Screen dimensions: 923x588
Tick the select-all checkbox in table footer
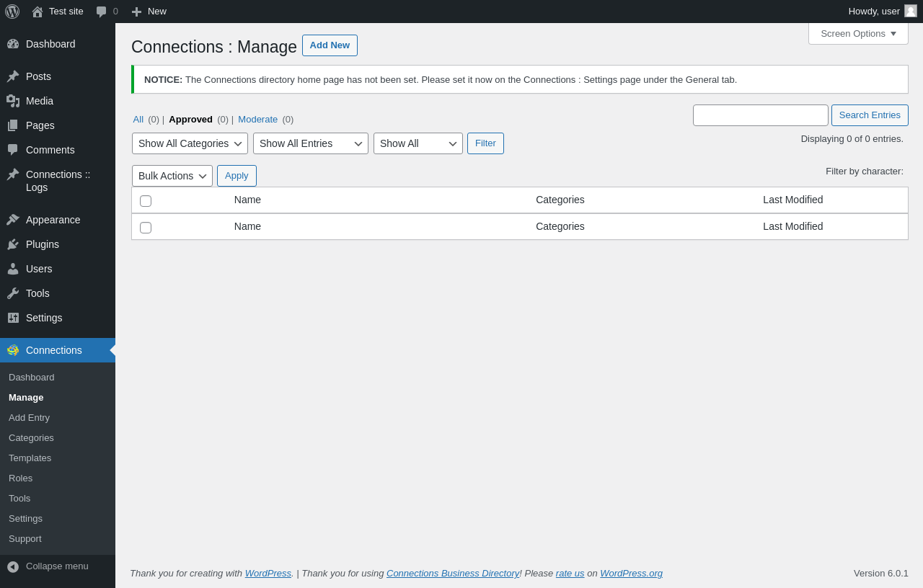coord(146,228)
